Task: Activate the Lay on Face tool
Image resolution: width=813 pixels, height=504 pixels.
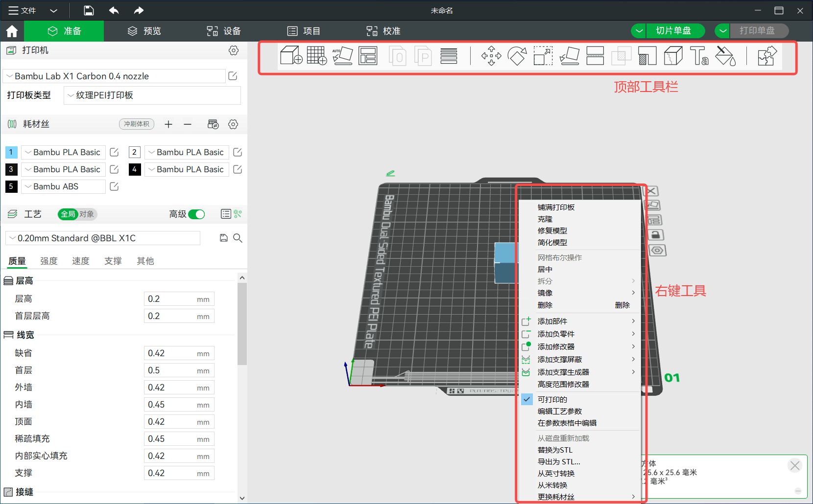Action: (569, 56)
